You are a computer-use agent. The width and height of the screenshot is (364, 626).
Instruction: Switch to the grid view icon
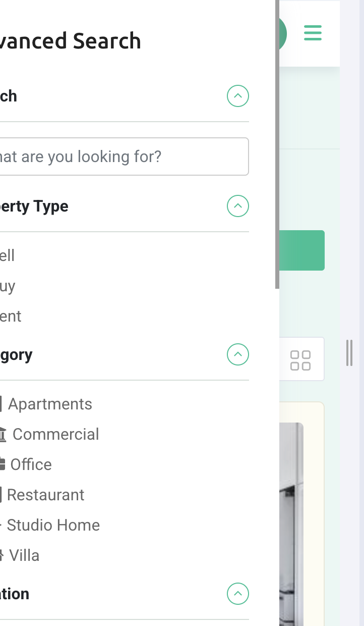(300, 360)
